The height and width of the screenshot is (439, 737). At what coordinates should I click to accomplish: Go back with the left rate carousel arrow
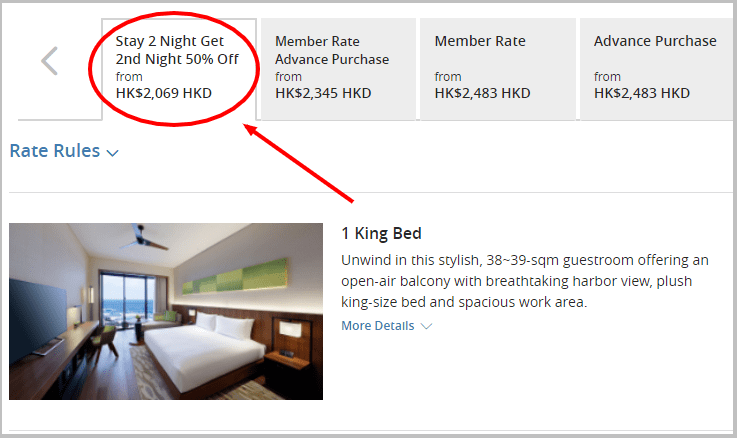[49, 61]
